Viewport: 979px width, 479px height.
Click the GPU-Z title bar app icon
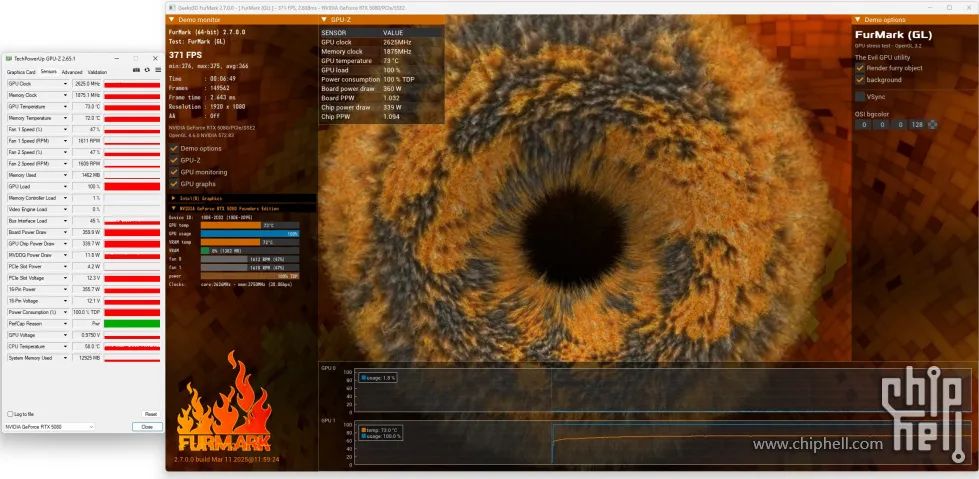point(9,58)
